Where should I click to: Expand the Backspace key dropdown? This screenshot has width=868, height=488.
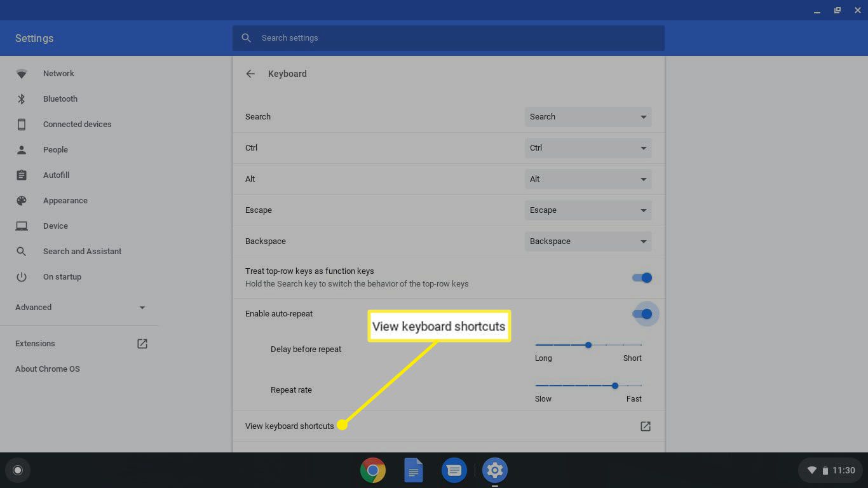588,241
